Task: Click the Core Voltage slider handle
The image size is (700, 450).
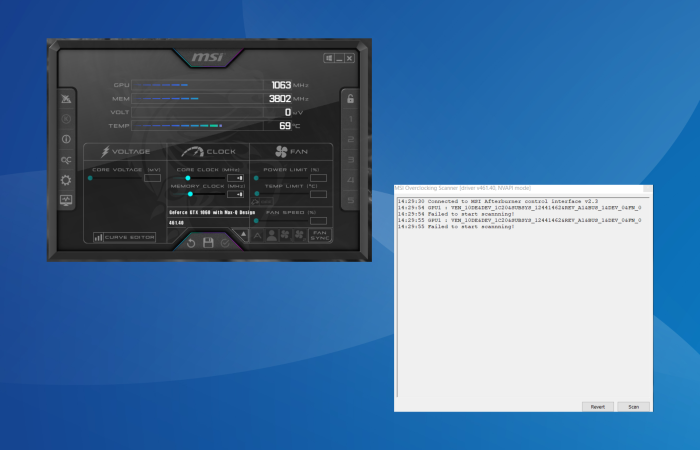Action: (90, 178)
